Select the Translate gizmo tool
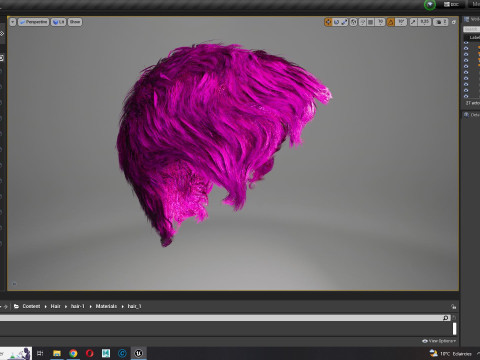Image resolution: width=480 pixels, height=360 pixels. (328, 22)
